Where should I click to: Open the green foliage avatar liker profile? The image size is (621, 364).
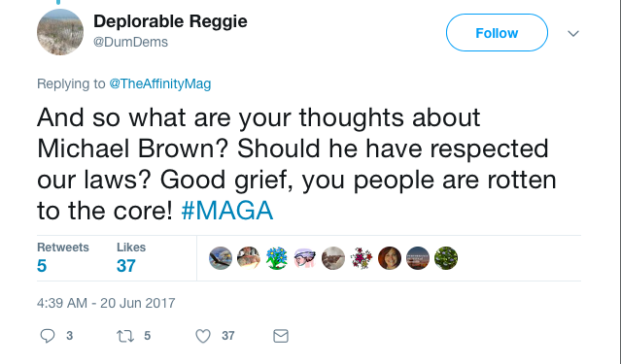pyautogui.click(x=446, y=258)
